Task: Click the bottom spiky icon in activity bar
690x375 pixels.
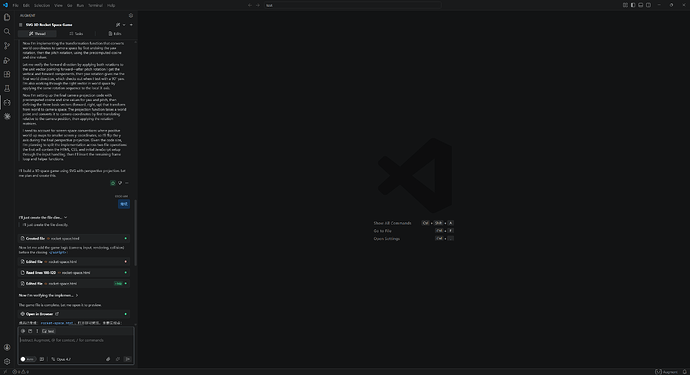Action: (x=7, y=116)
